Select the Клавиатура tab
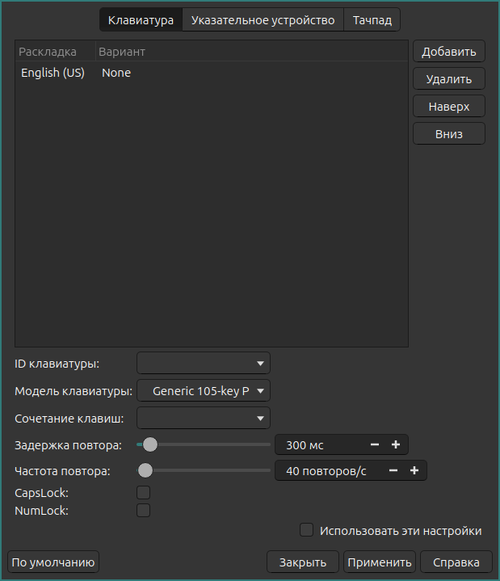Viewport: 500px width, 581px height. pyautogui.click(x=141, y=20)
